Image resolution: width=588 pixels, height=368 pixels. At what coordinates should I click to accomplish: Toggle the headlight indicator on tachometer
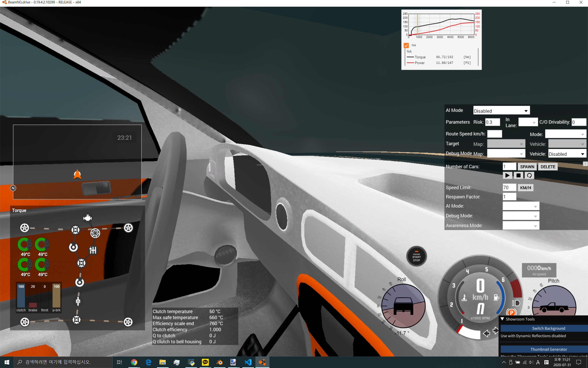coord(516,303)
